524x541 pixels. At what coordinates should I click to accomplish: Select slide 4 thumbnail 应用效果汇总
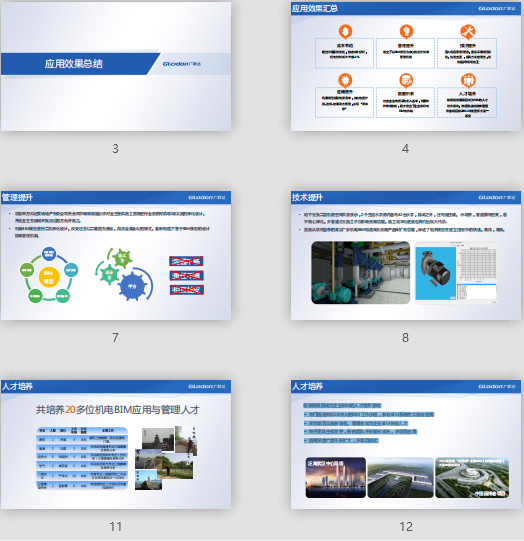tap(406, 67)
